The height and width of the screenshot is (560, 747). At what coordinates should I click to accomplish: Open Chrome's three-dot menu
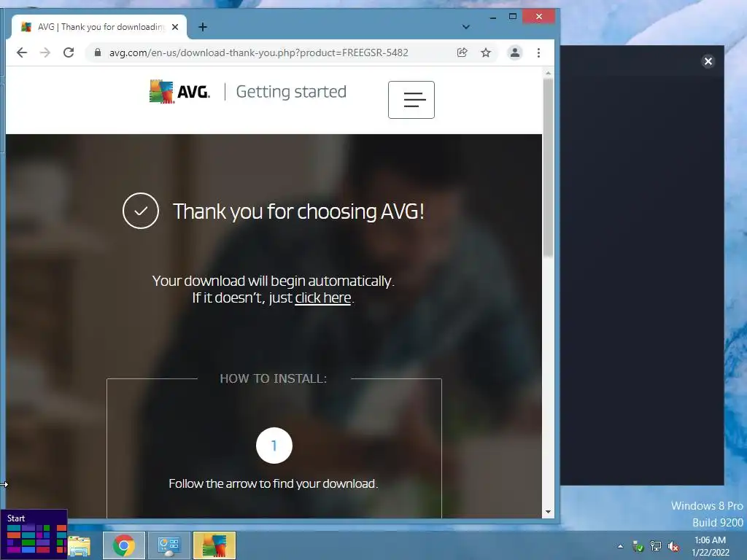[x=539, y=52]
